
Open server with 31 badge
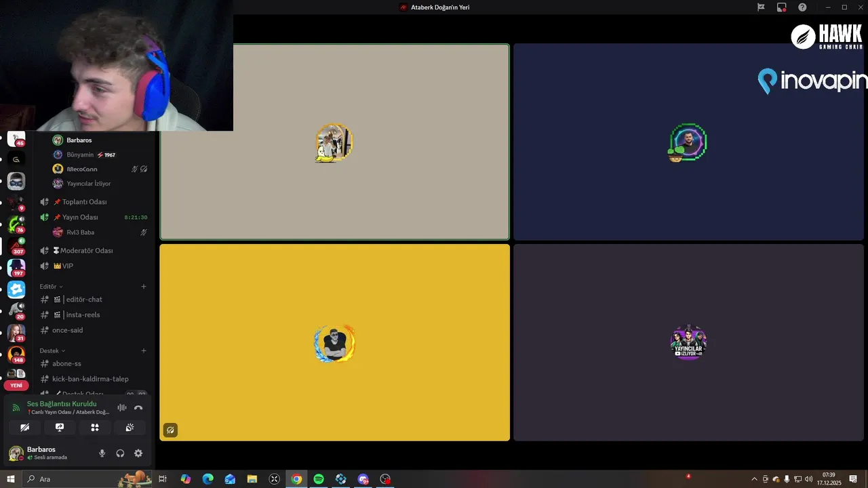click(16, 333)
